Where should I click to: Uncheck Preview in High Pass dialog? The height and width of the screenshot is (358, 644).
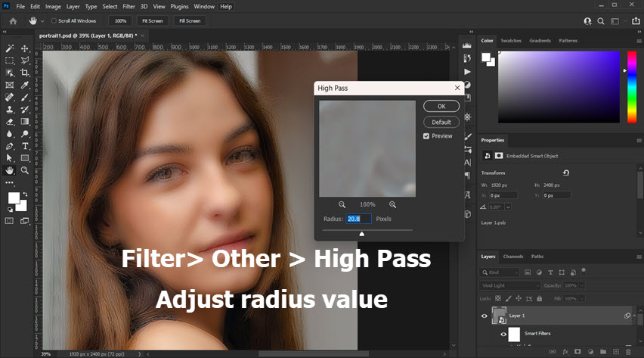click(x=426, y=136)
